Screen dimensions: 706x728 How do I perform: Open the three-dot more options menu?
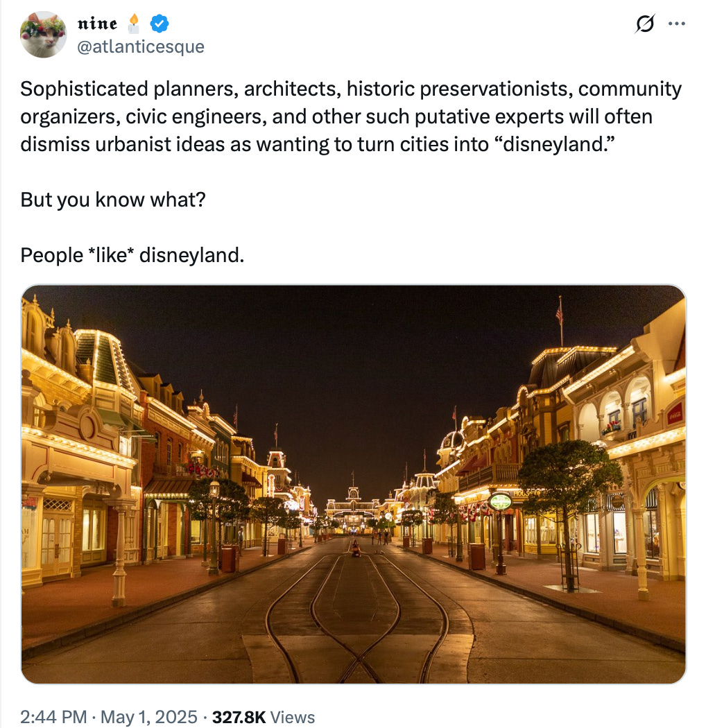pyautogui.click(x=676, y=23)
